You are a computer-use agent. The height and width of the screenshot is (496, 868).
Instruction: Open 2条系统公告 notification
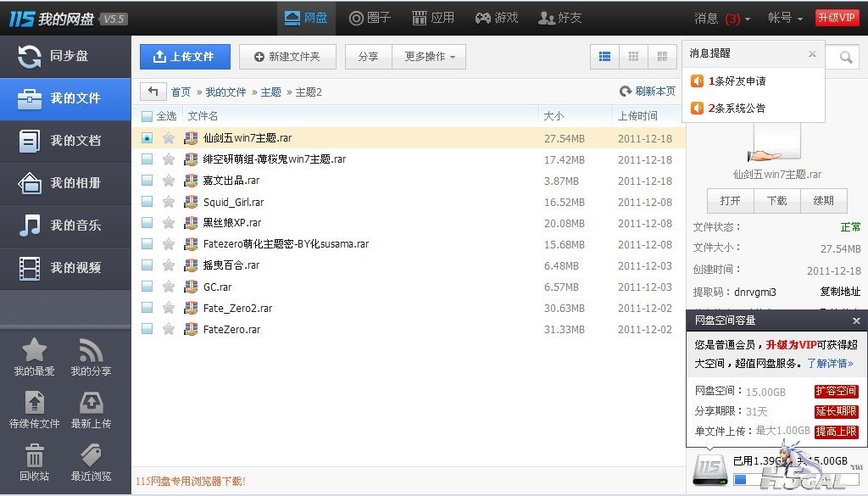coord(737,108)
